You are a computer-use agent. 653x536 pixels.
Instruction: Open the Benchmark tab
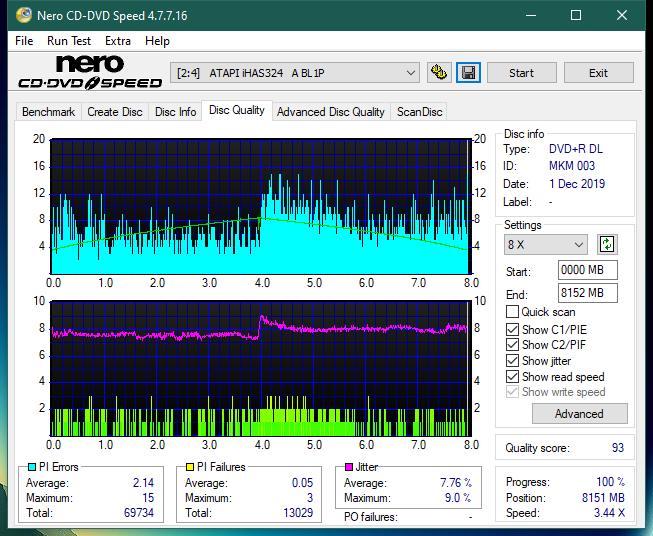click(48, 112)
